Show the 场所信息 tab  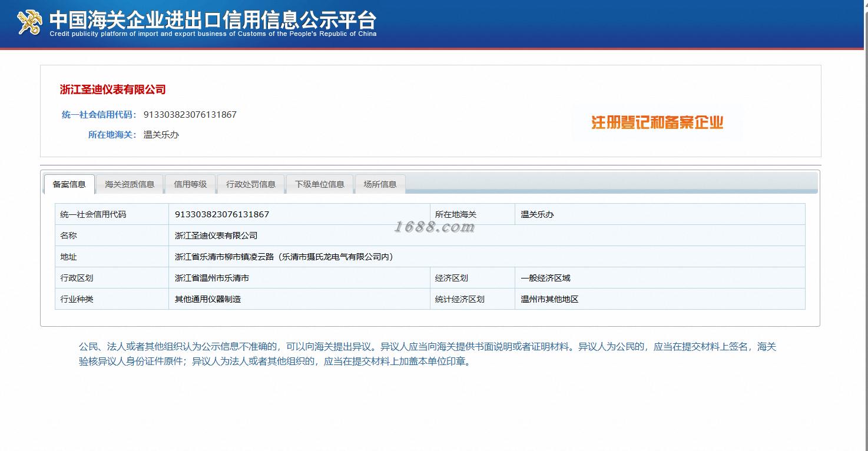[380, 184]
